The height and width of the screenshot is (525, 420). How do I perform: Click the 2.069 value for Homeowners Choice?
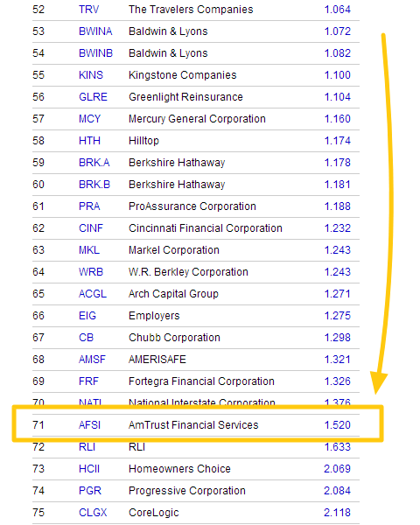tap(337, 469)
